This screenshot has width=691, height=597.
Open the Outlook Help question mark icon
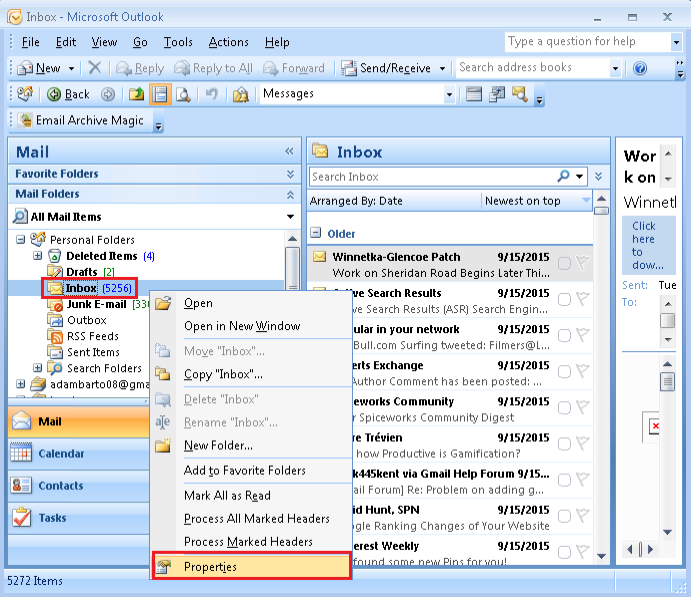pos(640,68)
